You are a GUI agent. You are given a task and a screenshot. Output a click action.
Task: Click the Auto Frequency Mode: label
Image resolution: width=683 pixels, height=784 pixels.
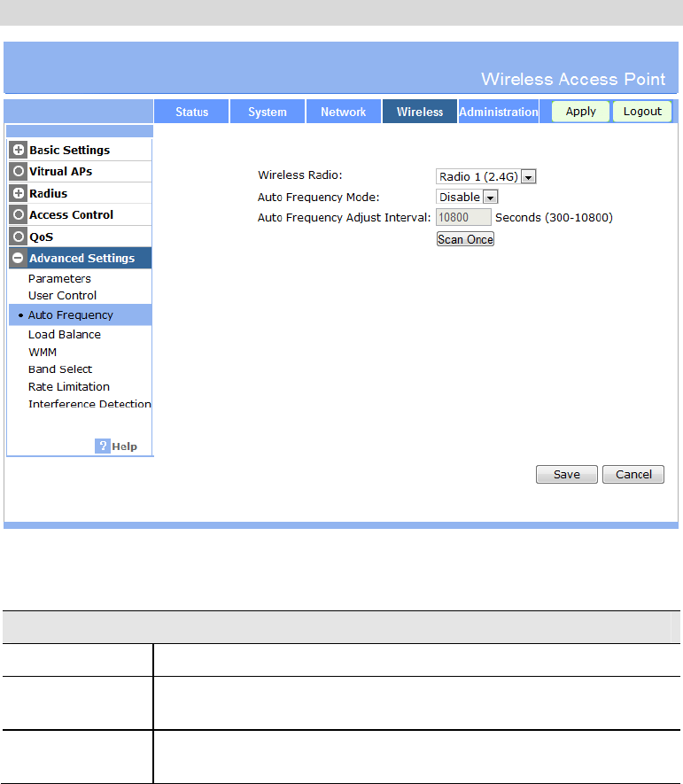pyautogui.click(x=319, y=197)
